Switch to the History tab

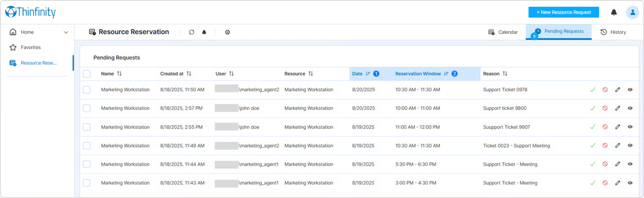point(613,32)
